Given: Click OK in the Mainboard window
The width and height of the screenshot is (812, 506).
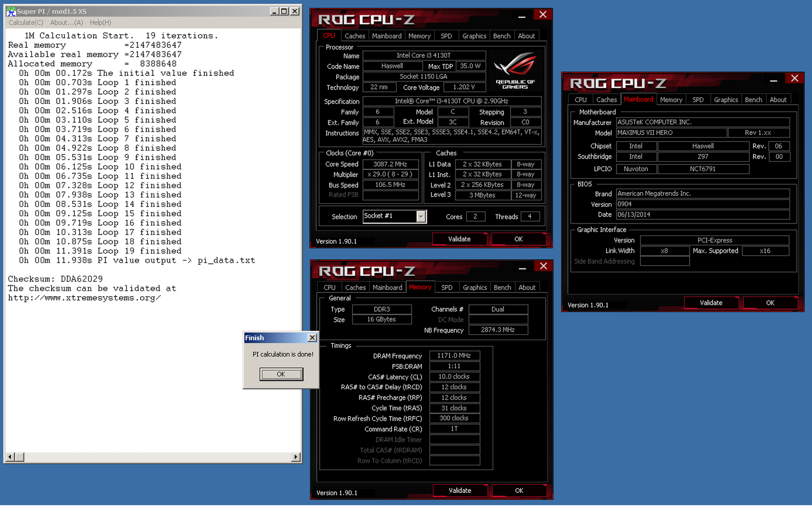Looking at the screenshot, I should [770, 303].
